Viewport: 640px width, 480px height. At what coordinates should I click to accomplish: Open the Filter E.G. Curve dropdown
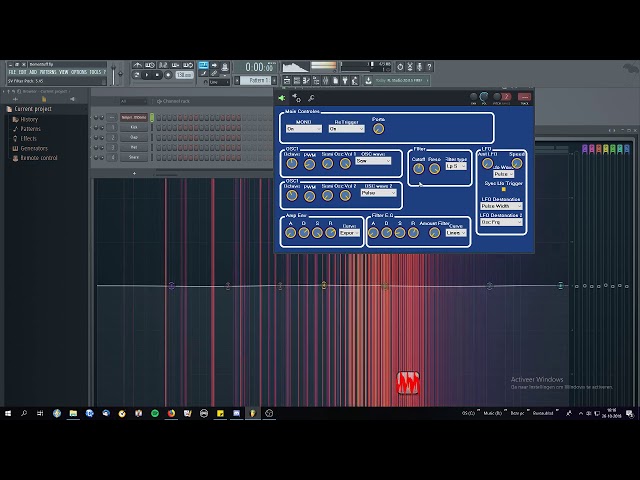click(x=456, y=233)
